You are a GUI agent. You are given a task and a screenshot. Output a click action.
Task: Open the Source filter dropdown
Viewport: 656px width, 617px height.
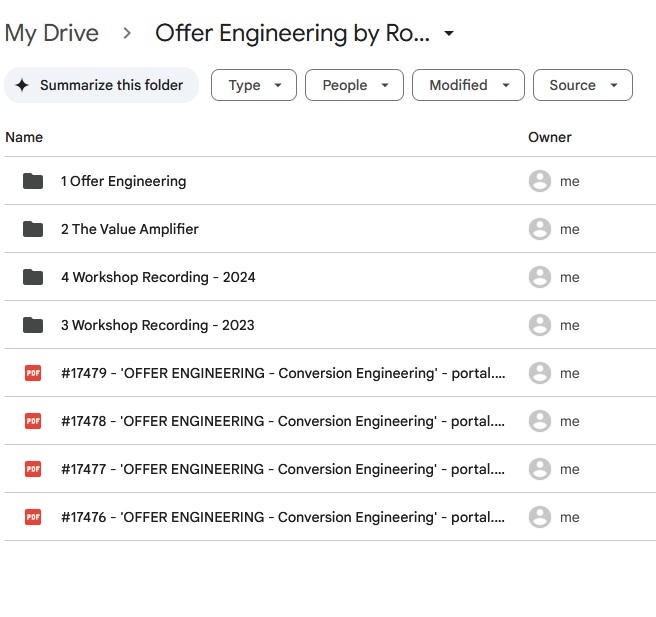click(x=583, y=85)
